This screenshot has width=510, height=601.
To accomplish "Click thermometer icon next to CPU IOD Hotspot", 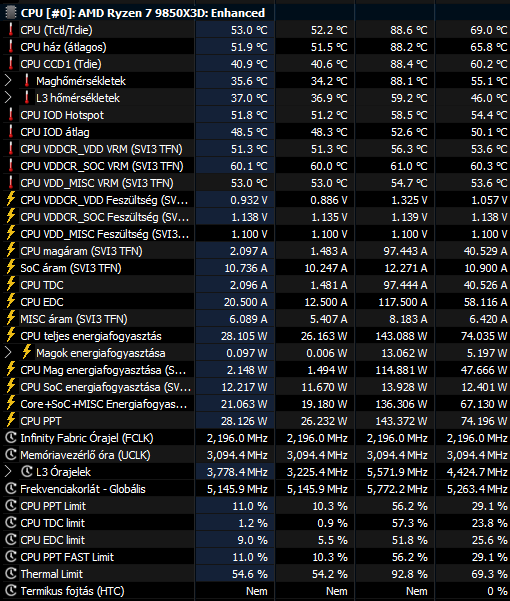I will click(x=11, y=115).
